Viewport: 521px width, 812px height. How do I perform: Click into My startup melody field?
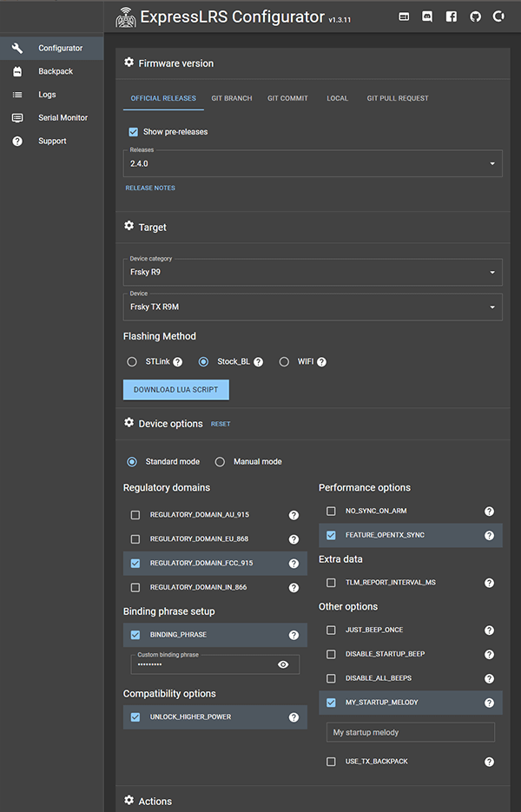pos(410,732)
